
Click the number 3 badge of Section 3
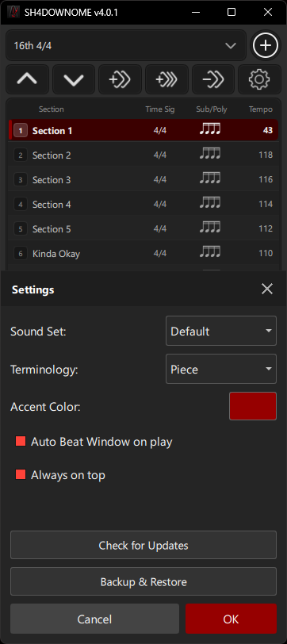coord(21,180)
